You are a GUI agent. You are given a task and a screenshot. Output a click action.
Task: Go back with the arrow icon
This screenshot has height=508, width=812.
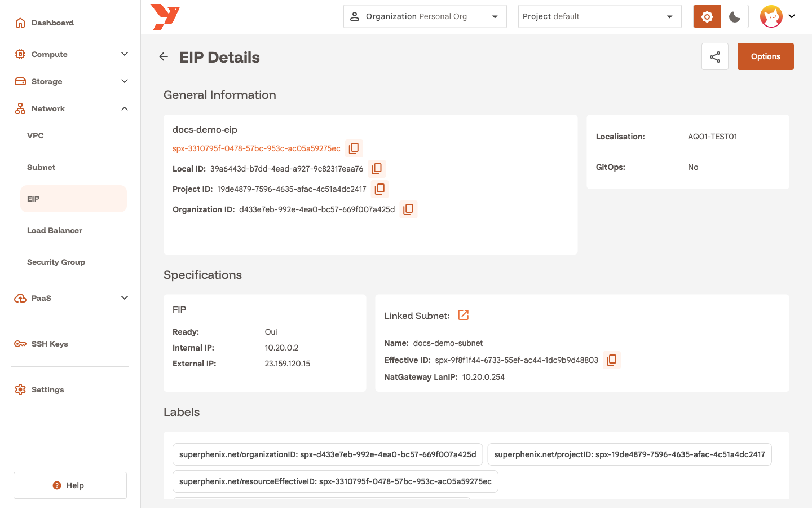(164, 56)
